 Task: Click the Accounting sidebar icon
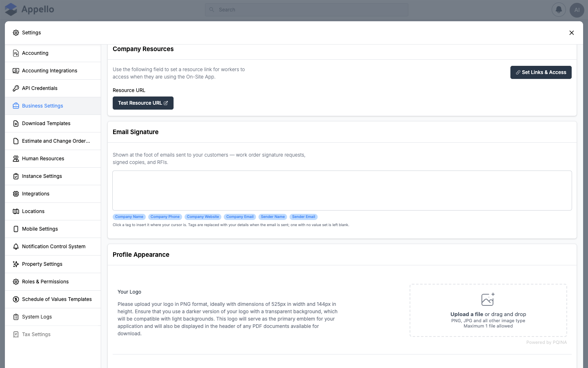click(x=16, y=53)
